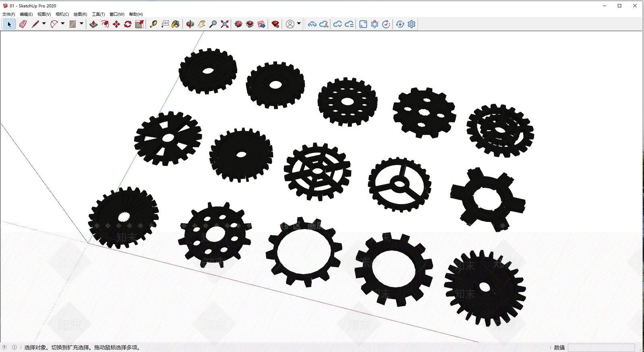
Task: Click the status bar info circle icon
Action: 14,348
